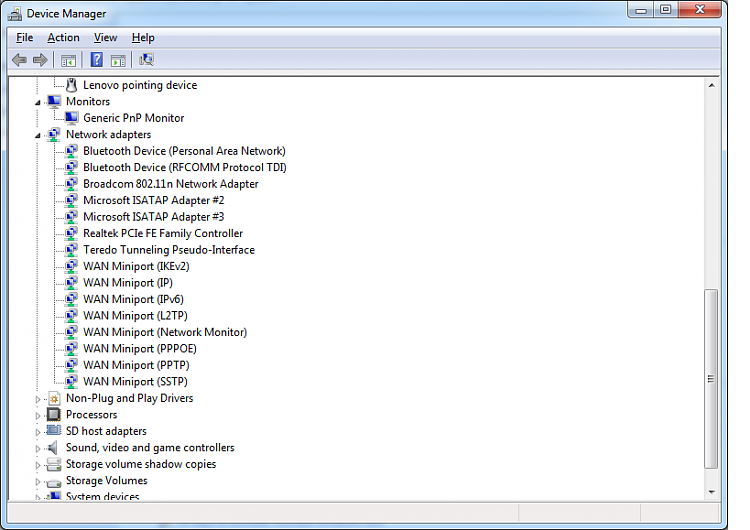The height and width of the screenshot is (530, 750).
Task: Select Microsoft ISATAP Adapter #3
Action: click(x=154, y=217)
